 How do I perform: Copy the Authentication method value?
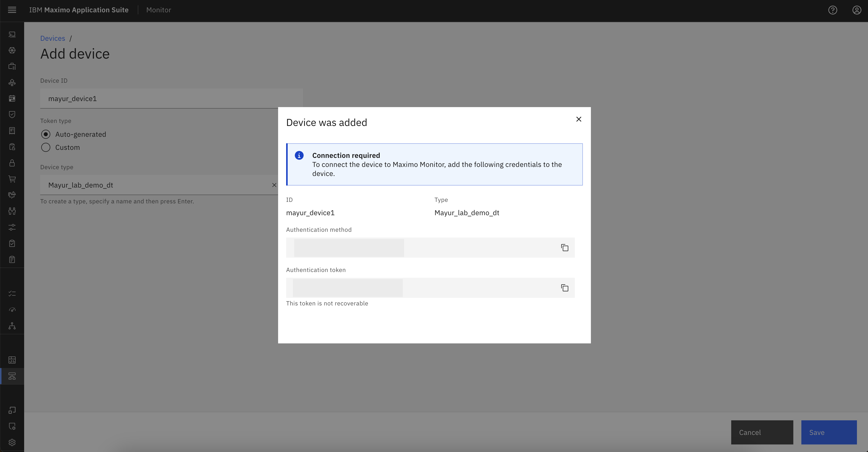coord(565,248)
